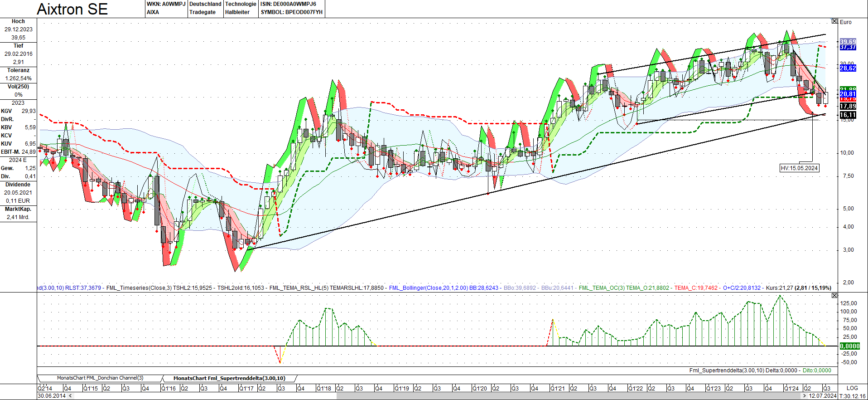The width and height of the screenshot is (868, 400).
Task: Click the high value 39,65
Action: click(19, 38)
